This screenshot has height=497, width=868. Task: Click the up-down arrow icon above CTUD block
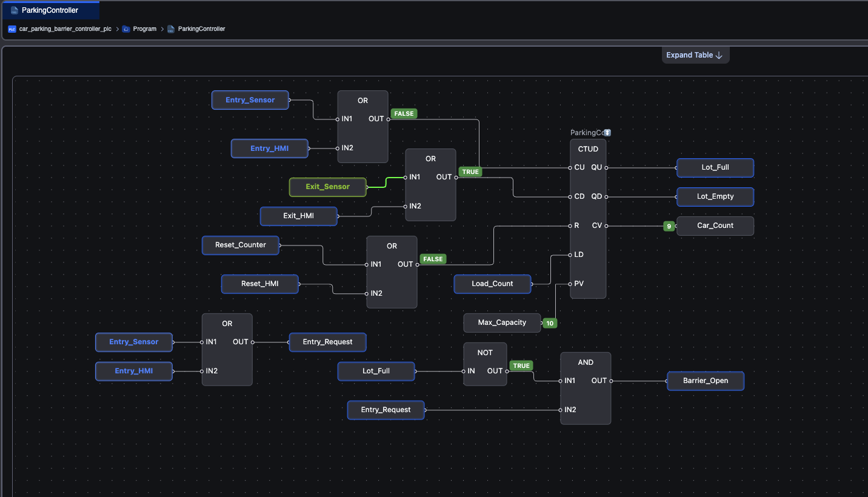click(607, 133)
